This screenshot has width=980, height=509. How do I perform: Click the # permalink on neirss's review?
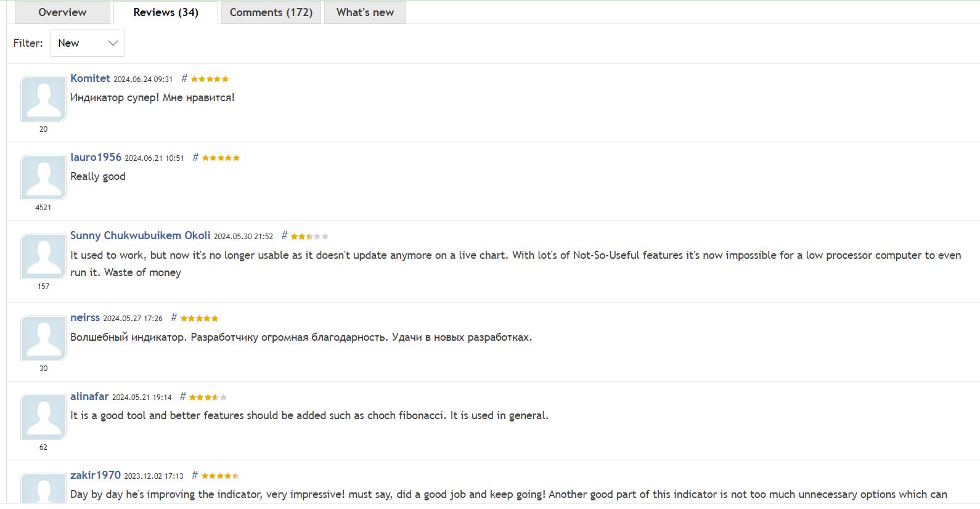tap(174, 318)
